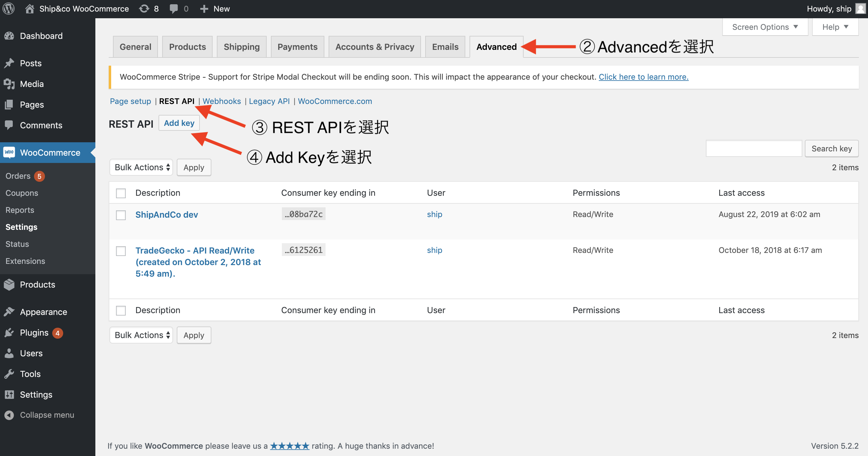Click the Plugins plug icon

click(9, 333)
